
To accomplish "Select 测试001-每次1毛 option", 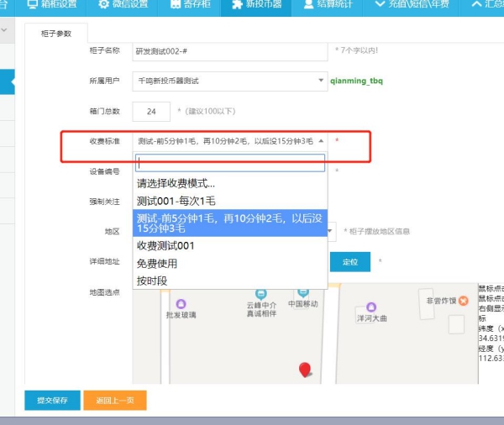I will (176, 200).
